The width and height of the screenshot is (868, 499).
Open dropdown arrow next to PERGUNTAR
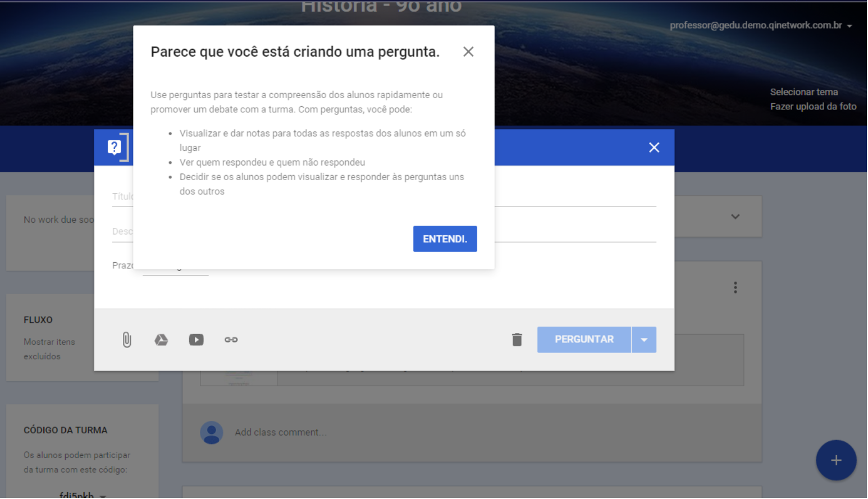644,340
